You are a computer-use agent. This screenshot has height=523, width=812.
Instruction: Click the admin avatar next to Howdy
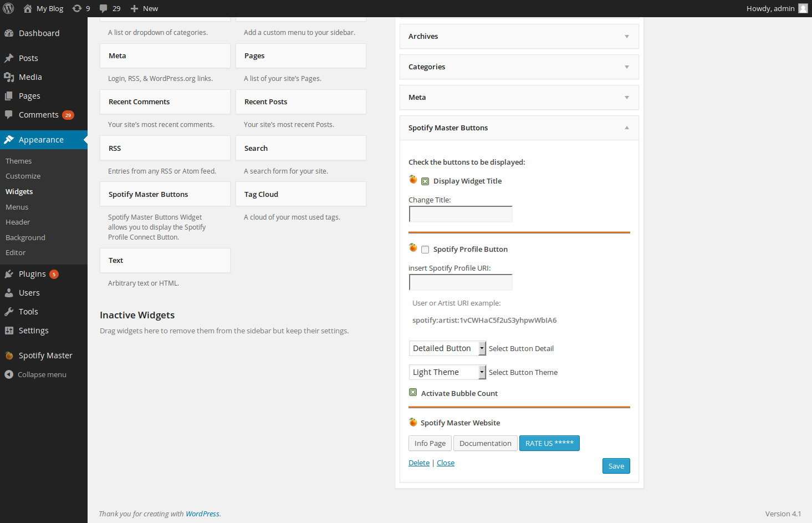[803, 8]
